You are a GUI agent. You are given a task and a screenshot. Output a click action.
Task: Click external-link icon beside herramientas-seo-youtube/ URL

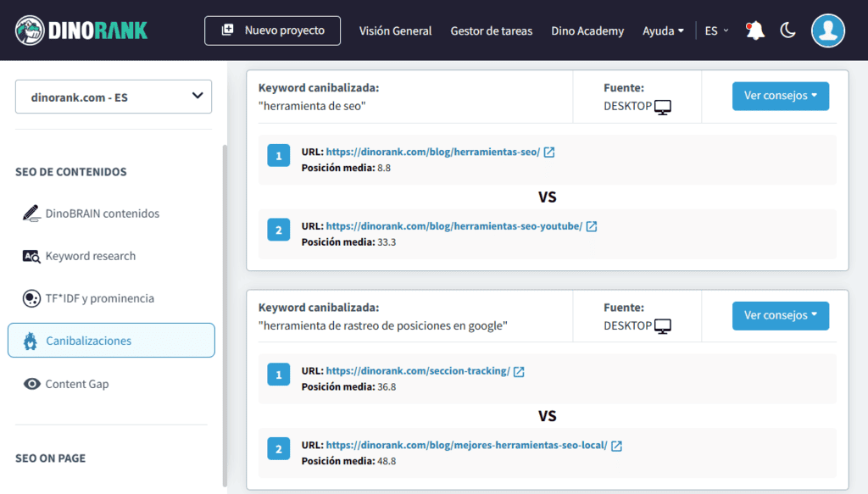tap(592, 226)
